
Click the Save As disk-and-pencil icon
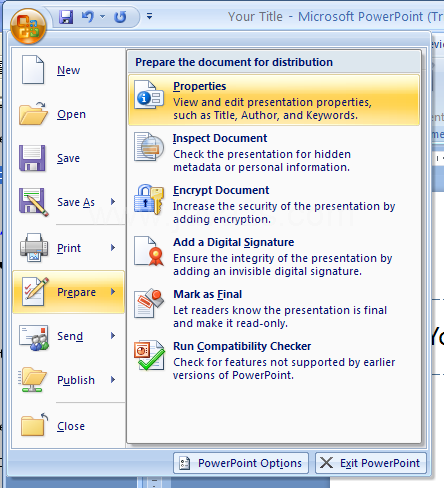tap(34, 202)
